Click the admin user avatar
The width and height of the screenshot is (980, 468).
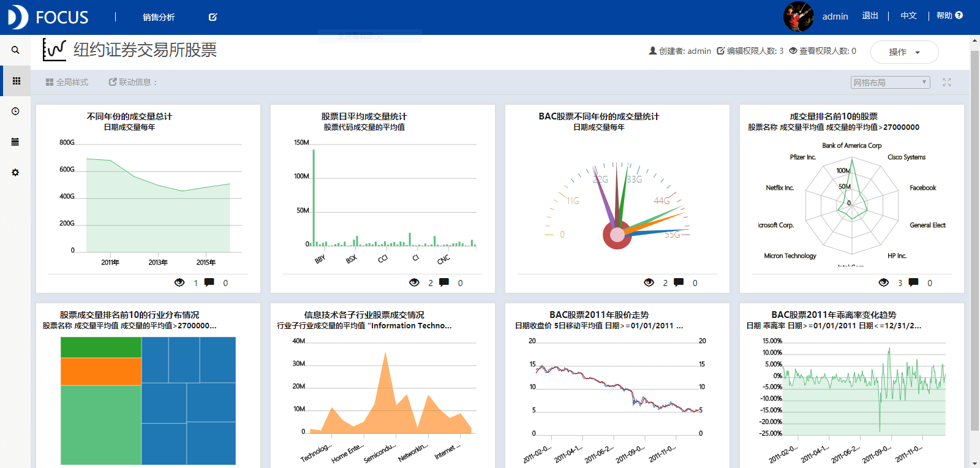pos(799,17)
